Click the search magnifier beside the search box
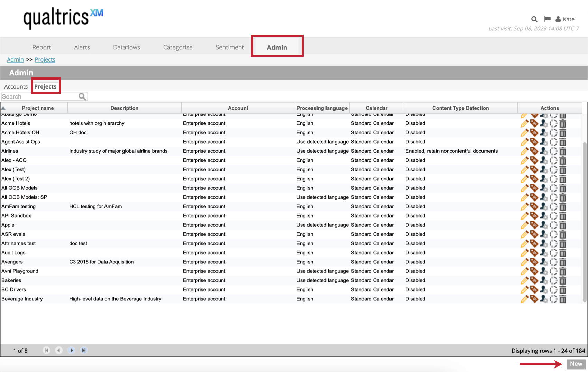 coord(82,96)
